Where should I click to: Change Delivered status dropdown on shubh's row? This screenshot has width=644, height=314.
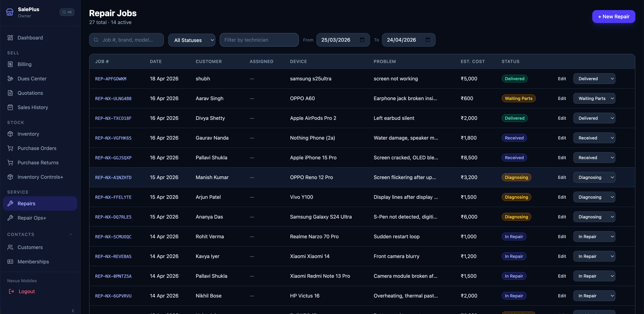click(594, 78)
